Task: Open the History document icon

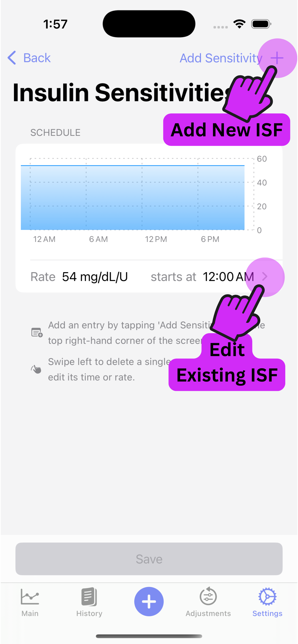Action: pos(89,597)
